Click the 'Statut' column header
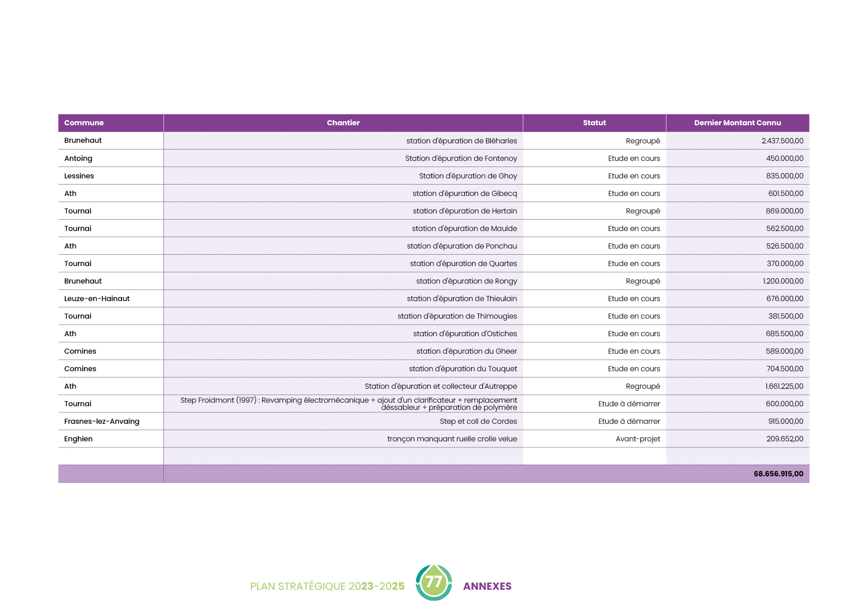This screenshot has width=868, height=614. point(594,123)
